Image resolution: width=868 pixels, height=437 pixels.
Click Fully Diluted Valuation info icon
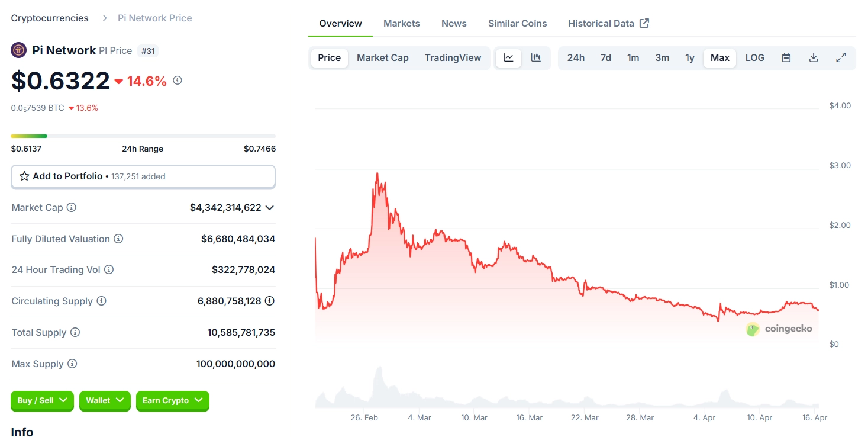pos(118,239)
